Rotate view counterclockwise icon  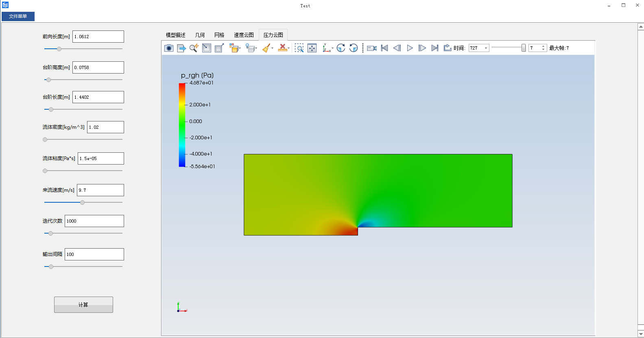[x=354, y=48]
